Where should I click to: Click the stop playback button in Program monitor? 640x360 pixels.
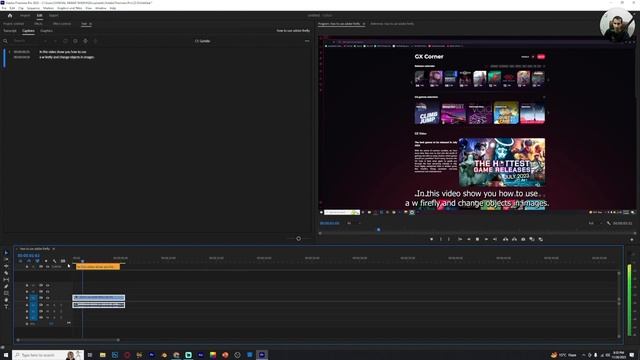[x=477, y=239]
